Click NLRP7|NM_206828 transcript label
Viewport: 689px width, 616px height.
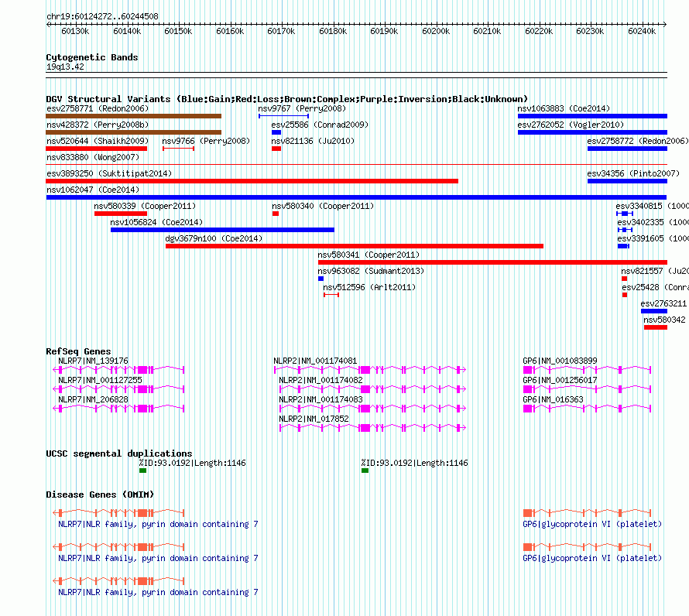[93, 399]
